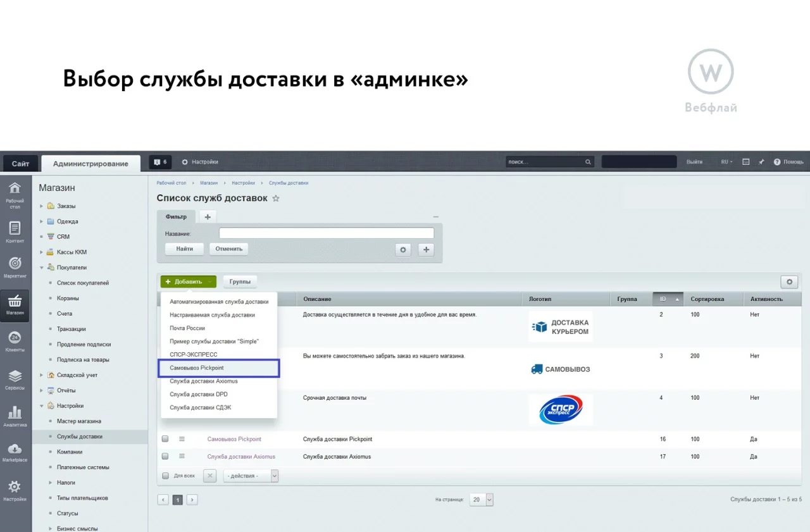Toggle the Для всех checkbox
This screenshot has height=532, width=810.
pos(166,476)
